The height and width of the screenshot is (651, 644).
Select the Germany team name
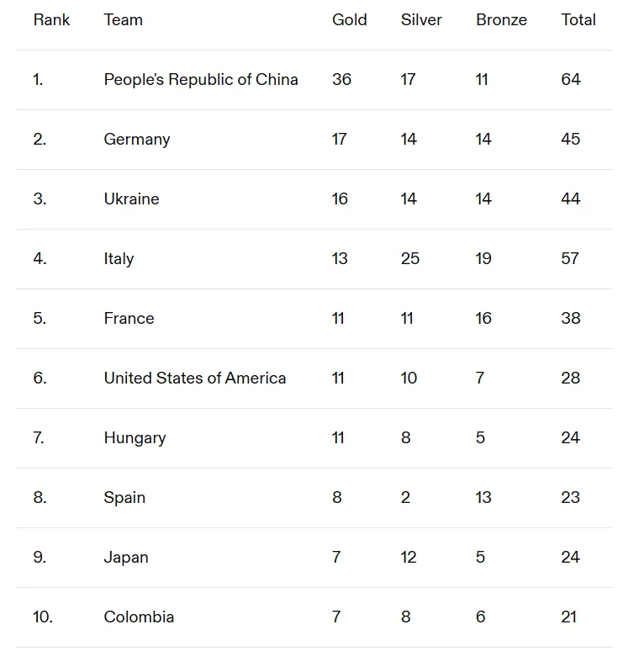(137, 140)
